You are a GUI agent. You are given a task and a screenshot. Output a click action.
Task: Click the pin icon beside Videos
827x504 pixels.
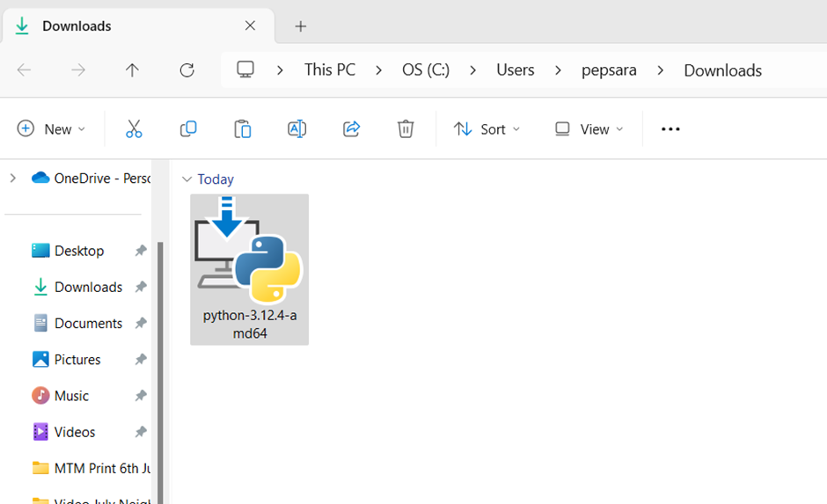click(140, 432)
